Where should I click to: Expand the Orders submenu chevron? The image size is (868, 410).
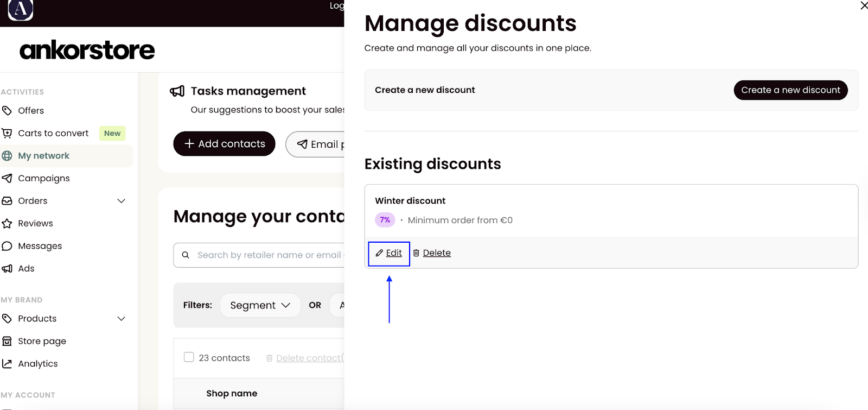click(122, 201)
